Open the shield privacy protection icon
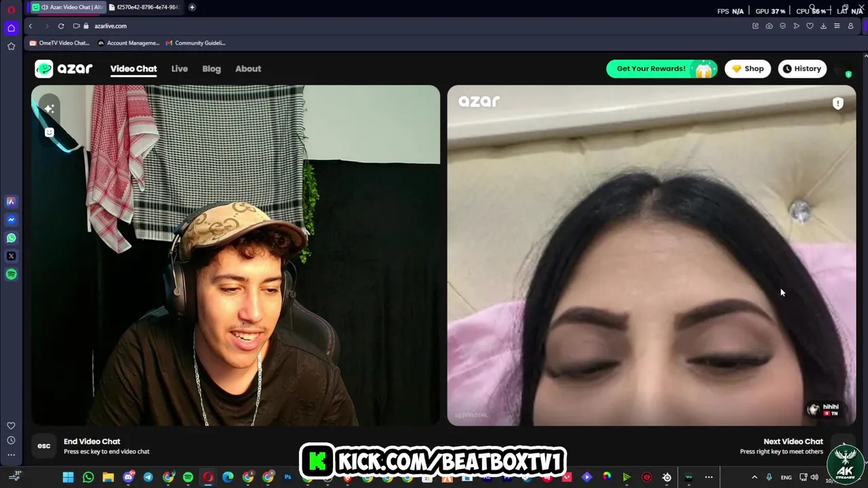This screenshot has width=868, height=488. (783, 26)
